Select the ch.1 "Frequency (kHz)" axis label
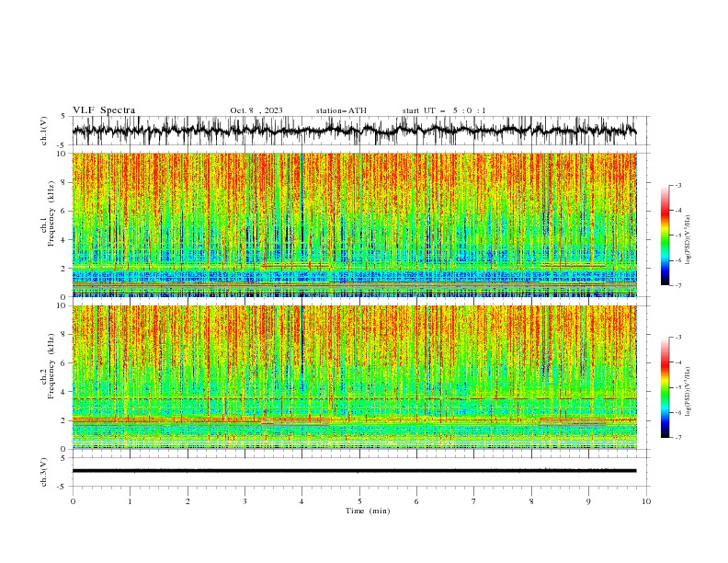728x563 pixels. click(51, 213)
